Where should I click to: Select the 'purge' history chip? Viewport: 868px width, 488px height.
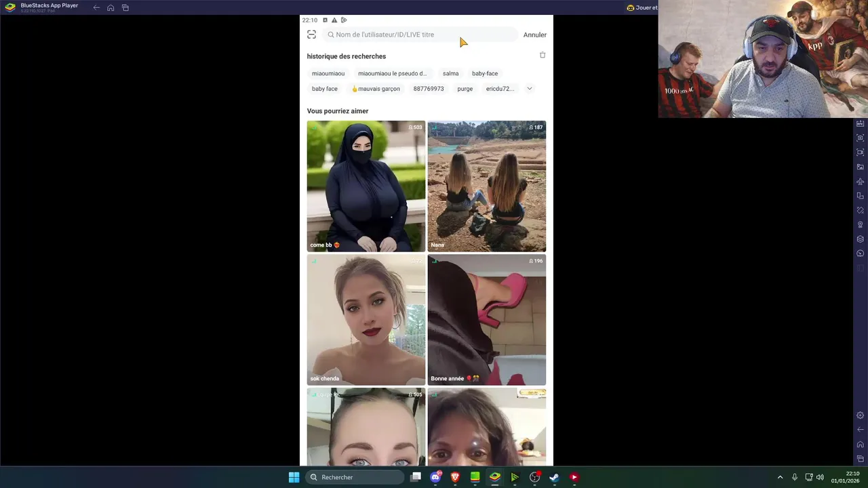pyautogui.click(x=465, y=89)
